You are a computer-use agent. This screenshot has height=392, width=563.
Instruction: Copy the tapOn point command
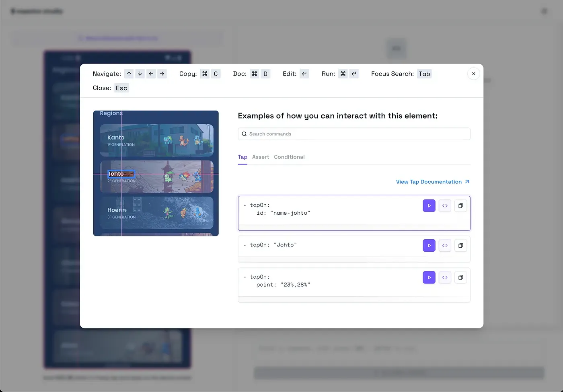(460, 277)
